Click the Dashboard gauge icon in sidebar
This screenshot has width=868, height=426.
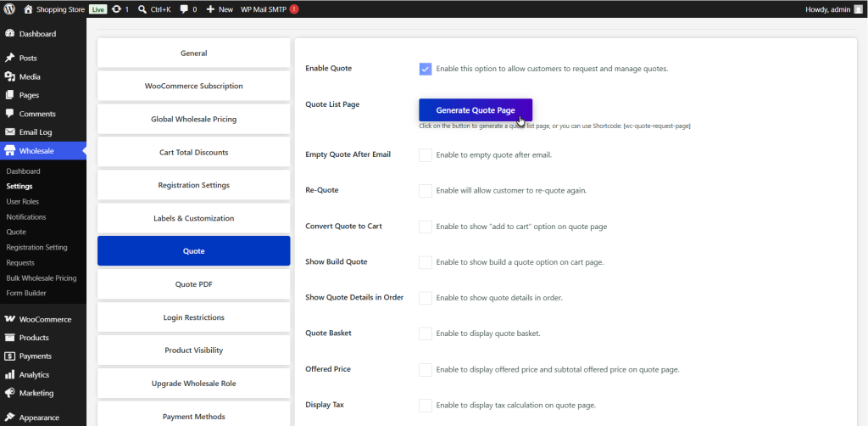9,34
